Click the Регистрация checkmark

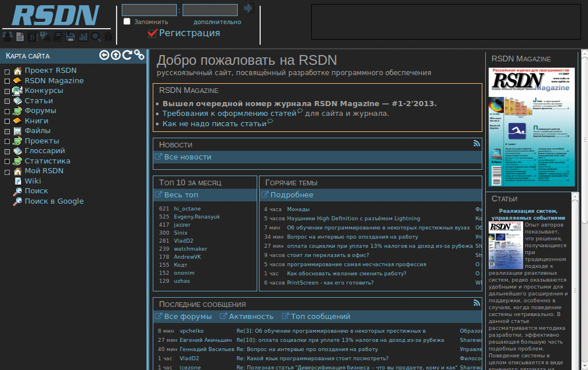pos(152,33)
